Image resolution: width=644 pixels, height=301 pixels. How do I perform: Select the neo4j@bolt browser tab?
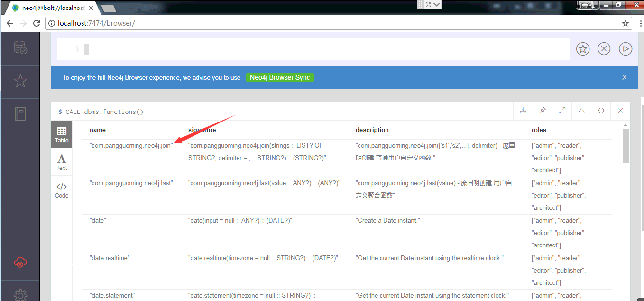pyautogui.click(x=52, y=8)
